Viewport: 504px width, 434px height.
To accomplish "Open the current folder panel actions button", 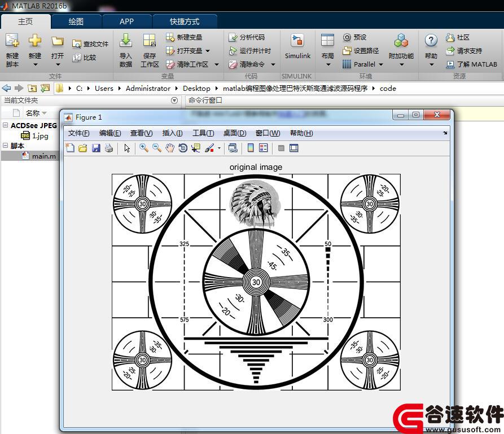I will point(174,100).
